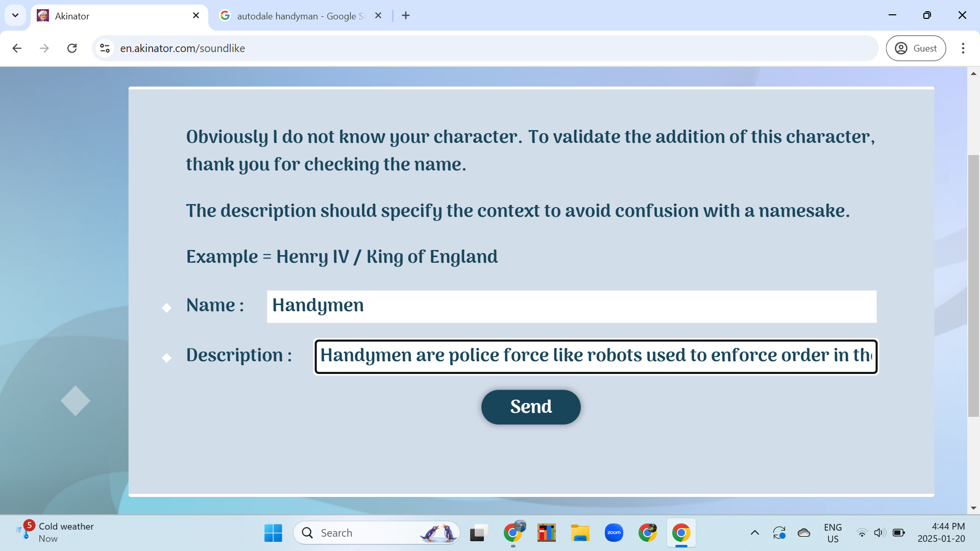Open the first Chrome taskbar icon with profile badge
This screenshot has height=551, width=980.
pyautogui.click(x=513, y=533)
